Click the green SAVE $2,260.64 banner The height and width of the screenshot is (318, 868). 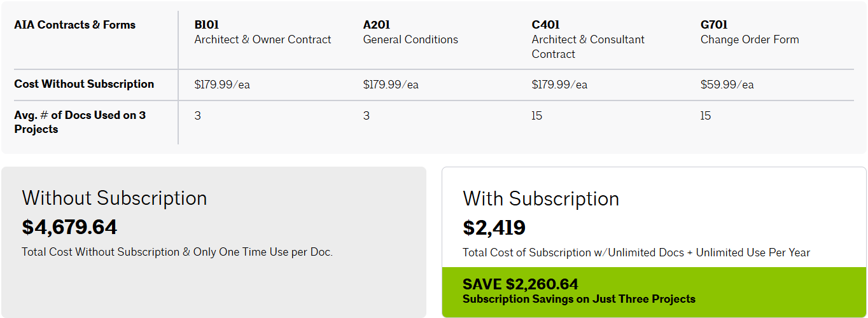click(654, 292)
